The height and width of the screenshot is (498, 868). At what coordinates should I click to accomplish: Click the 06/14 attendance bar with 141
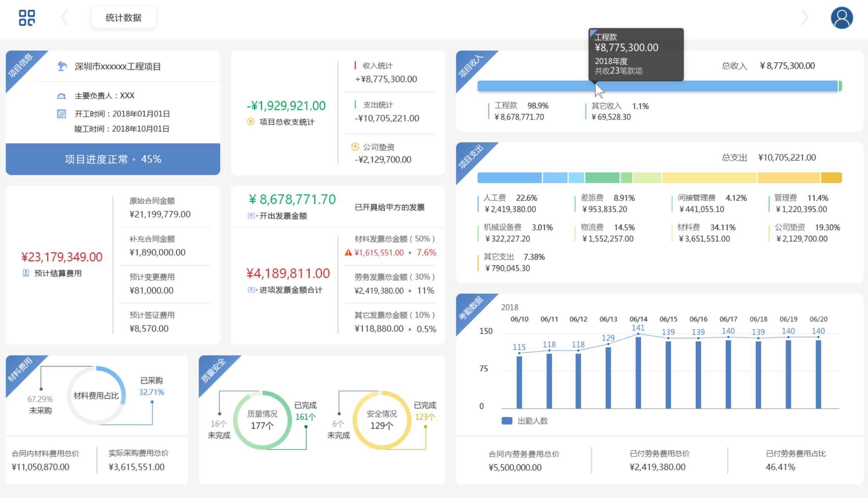(x=638, y=373)
